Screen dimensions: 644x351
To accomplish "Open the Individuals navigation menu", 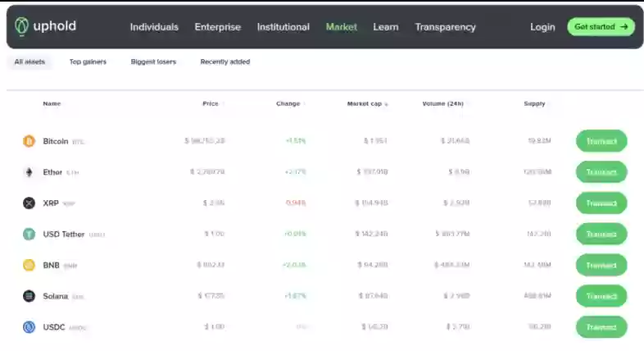I will click(x=154, y=27).
